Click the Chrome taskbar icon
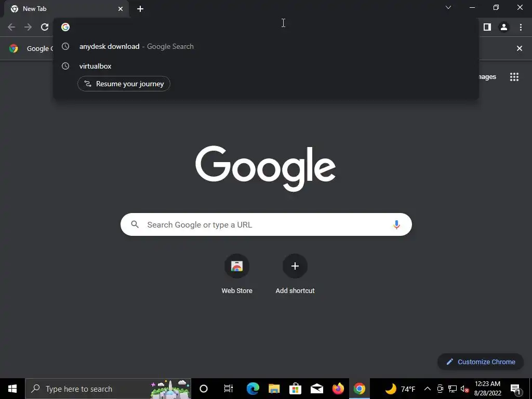532x399 pixels. 360,389
